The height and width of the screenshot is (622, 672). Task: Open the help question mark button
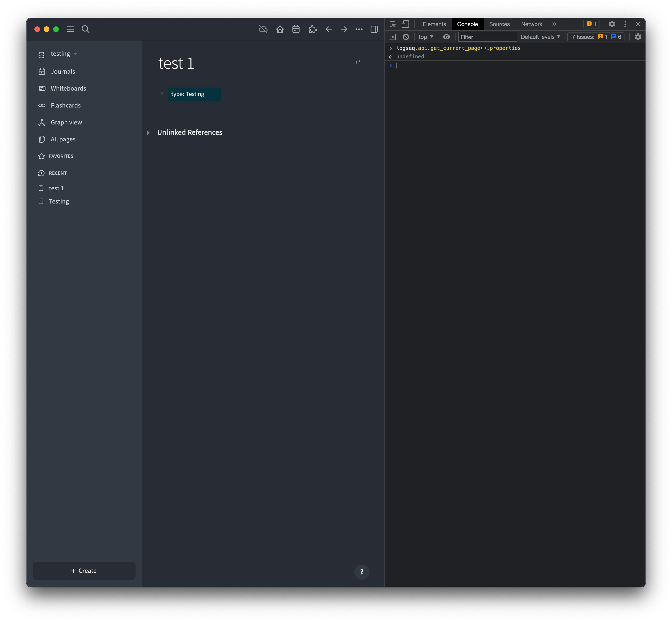point(362,572)
